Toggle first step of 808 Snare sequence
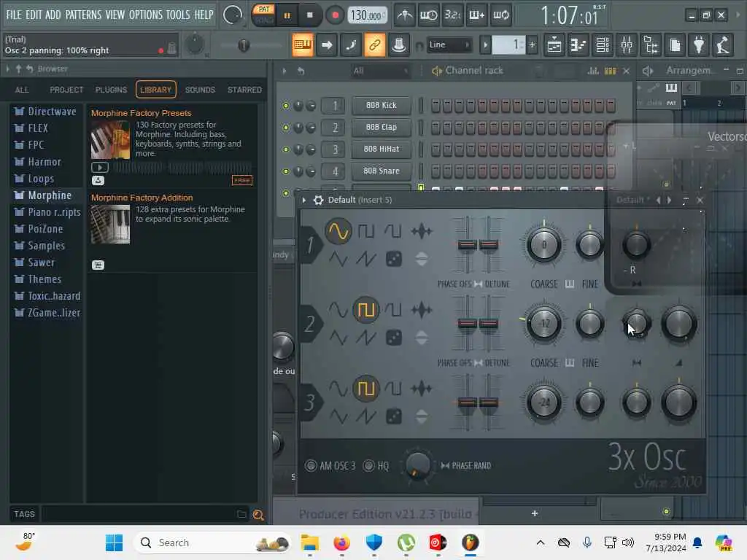747x560 pixels. (436, 171)
